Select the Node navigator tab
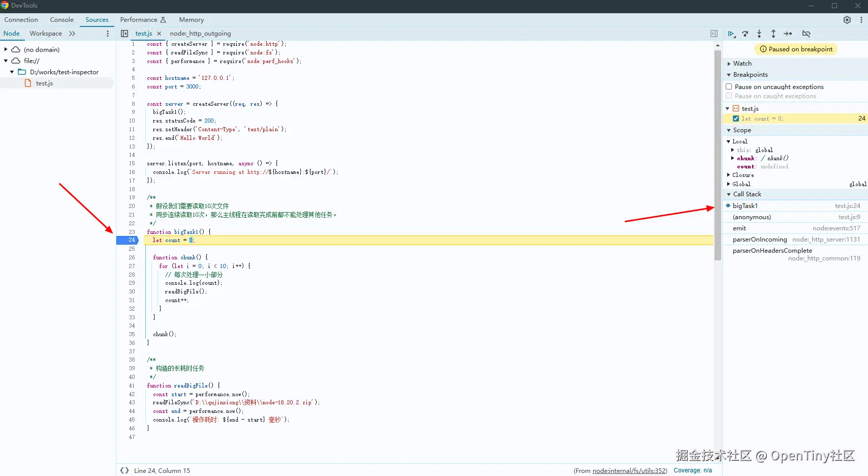Viewport: 868px width, 476px height. coord(12,34)
